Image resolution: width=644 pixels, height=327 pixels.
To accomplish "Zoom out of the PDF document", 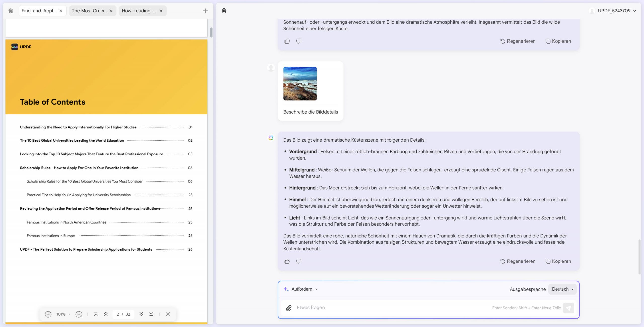I will tap(79, 314).
